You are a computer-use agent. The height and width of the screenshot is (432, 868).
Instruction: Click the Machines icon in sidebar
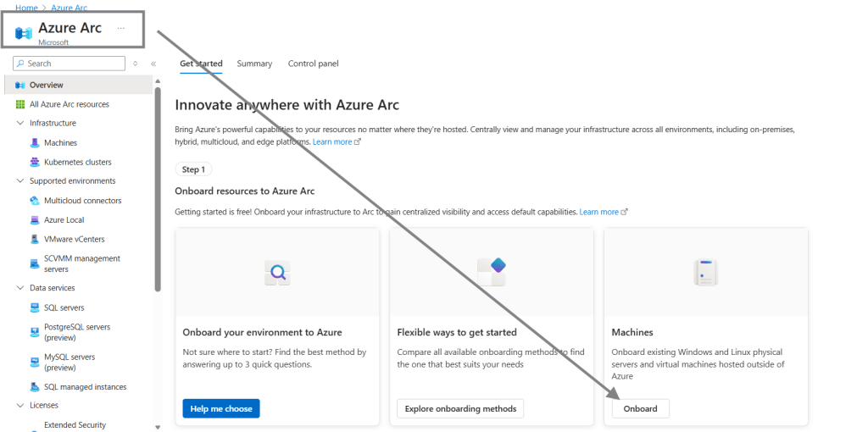tap(35, 143)
